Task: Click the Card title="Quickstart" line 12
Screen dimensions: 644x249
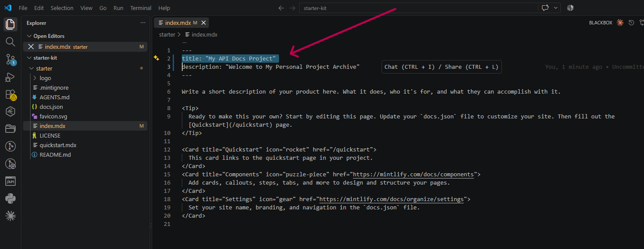Action: 279,149
